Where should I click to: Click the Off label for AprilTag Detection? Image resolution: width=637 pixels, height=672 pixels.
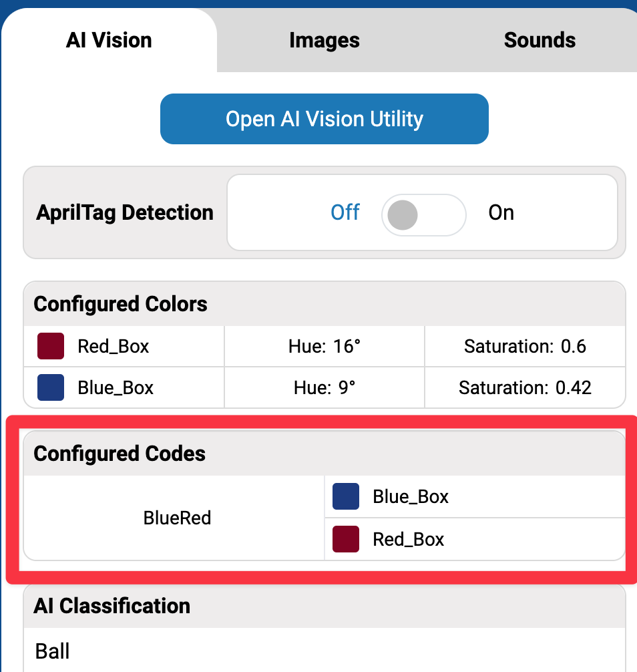[x=345, y=212]
